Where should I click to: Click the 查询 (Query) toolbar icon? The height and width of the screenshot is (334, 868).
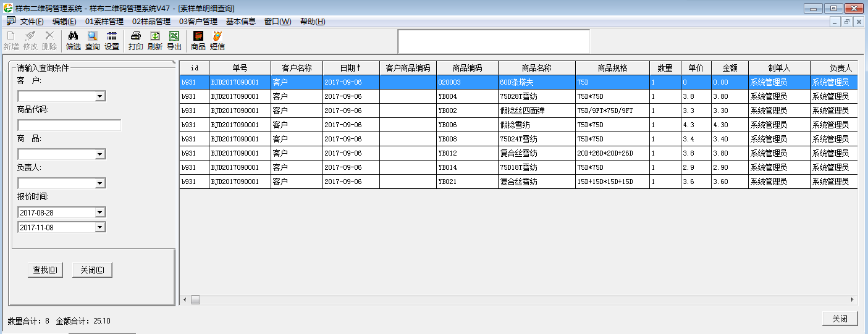(x=93, y=41)
